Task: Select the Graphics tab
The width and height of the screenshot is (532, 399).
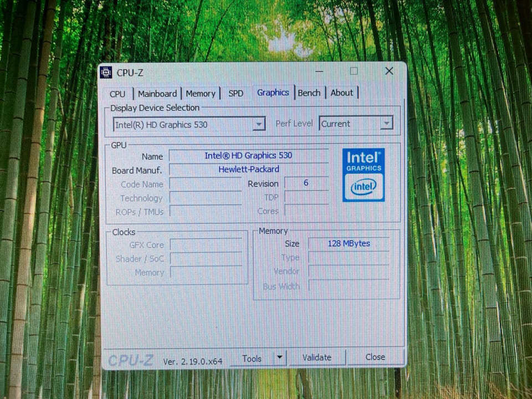Action: (x=273, y=93)
